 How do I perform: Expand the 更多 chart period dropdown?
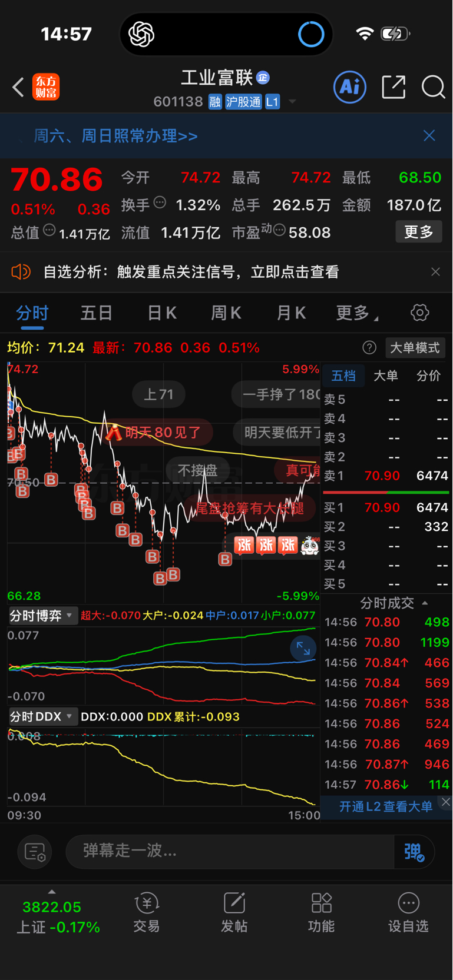[x=357, y=313]
